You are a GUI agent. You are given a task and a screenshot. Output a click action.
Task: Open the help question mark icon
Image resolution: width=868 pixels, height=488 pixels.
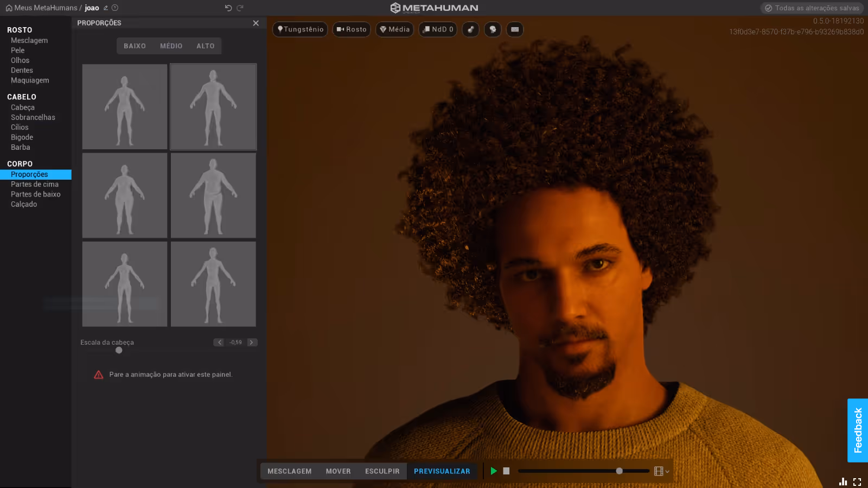115,8
